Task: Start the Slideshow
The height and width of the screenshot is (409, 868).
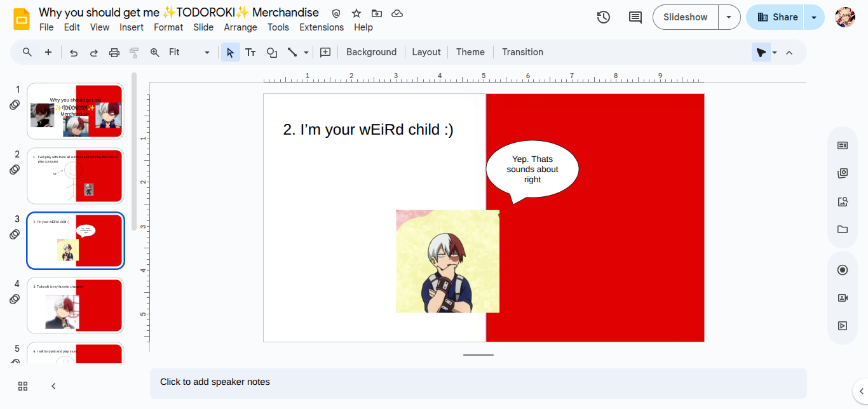Action: click(x=686, y=17)
